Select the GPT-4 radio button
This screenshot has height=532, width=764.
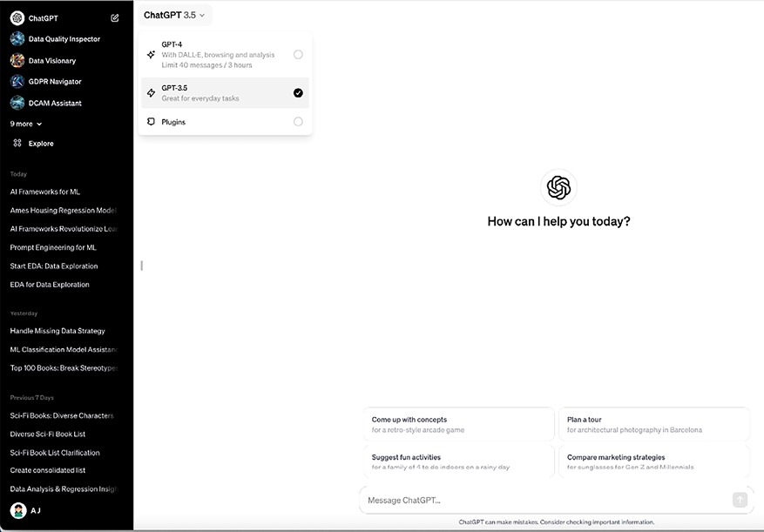click(x=298, y=55)
